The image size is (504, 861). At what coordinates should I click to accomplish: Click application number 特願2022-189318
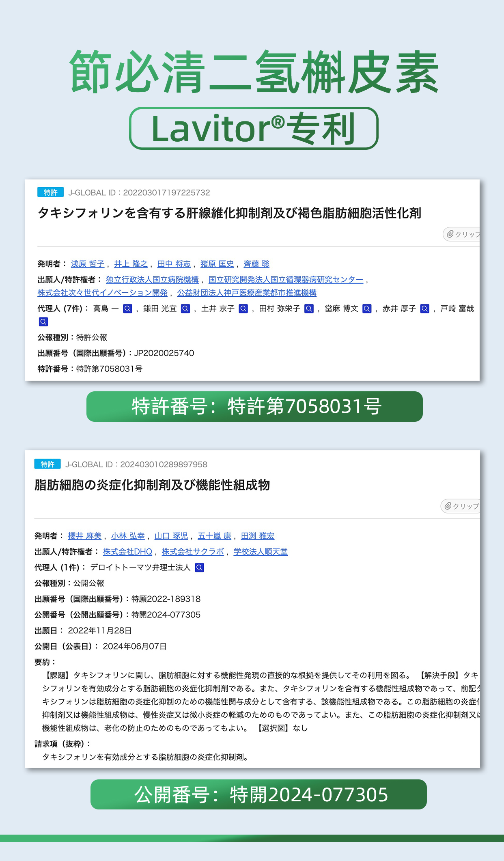pyautogui.click(x=166, y=599)
